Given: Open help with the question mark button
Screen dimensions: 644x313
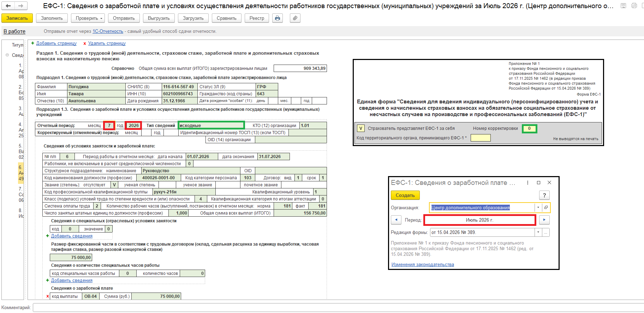Looking at the screenshot, I should 544,195.
